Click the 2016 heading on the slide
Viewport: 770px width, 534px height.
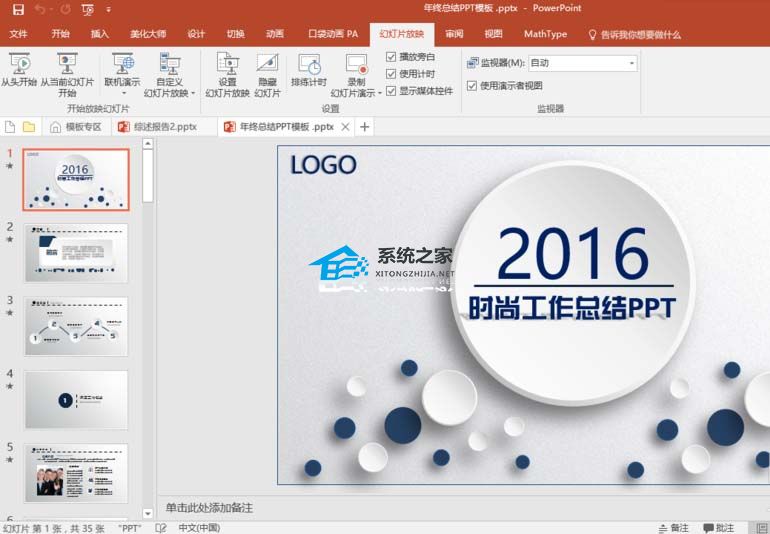(x=573, y=253)
